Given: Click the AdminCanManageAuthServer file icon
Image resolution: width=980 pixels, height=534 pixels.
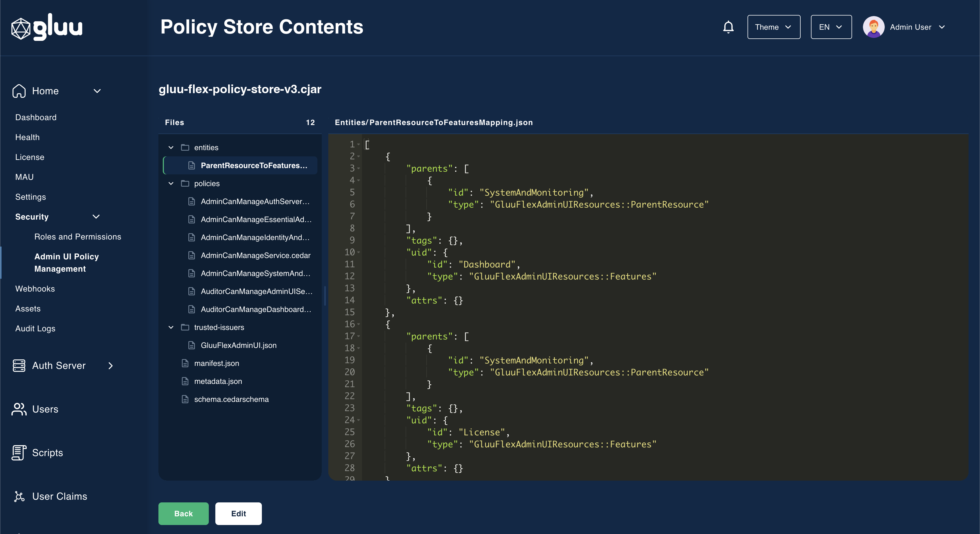Looking at the screenshot, I should [192, 202].
